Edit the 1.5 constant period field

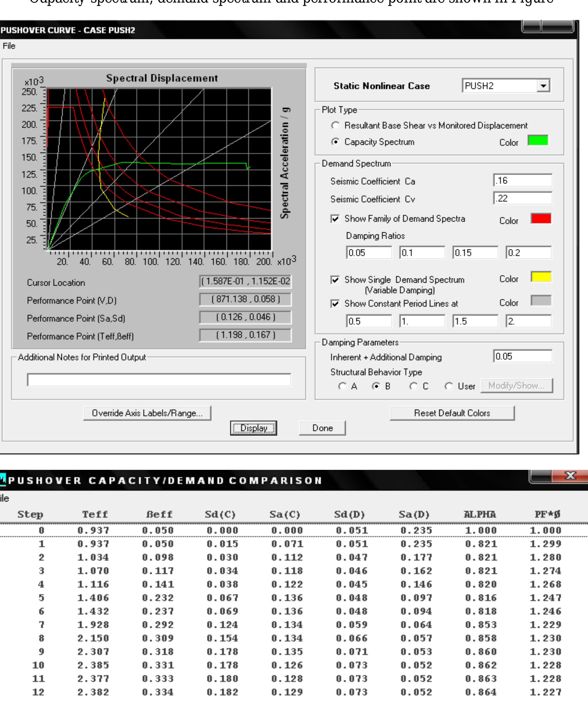pyautogui.click(x=475, y=321)
